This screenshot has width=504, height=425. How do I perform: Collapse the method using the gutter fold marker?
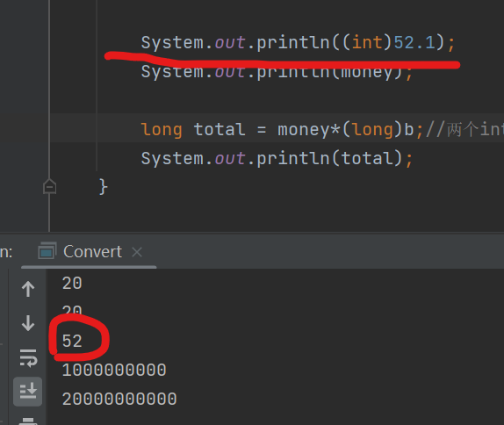[x=49, y=186]
